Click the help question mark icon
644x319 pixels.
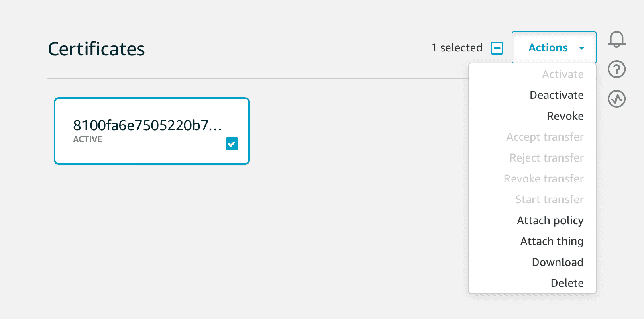click(616, 69)
